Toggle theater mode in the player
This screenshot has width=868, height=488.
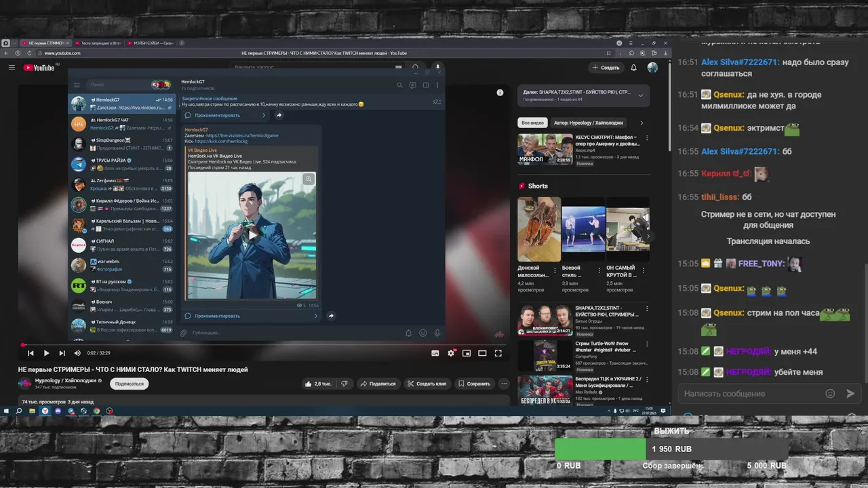point(482,353)
